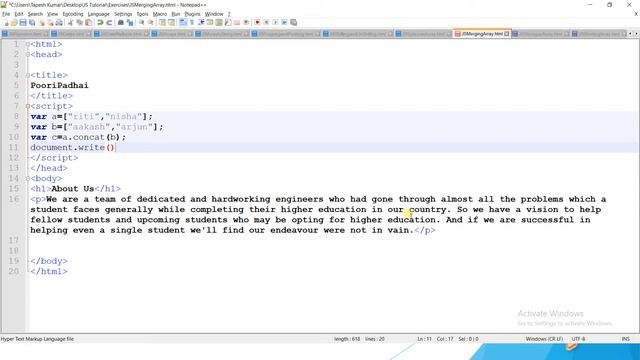Start macro recording red dot icon
Viewport: 640px width, 360px height.
coord(257,22)
